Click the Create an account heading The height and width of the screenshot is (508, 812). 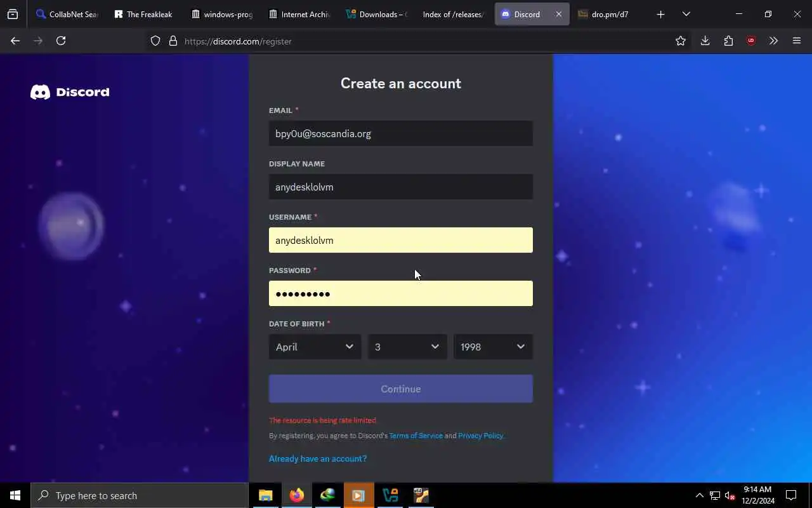401,83
